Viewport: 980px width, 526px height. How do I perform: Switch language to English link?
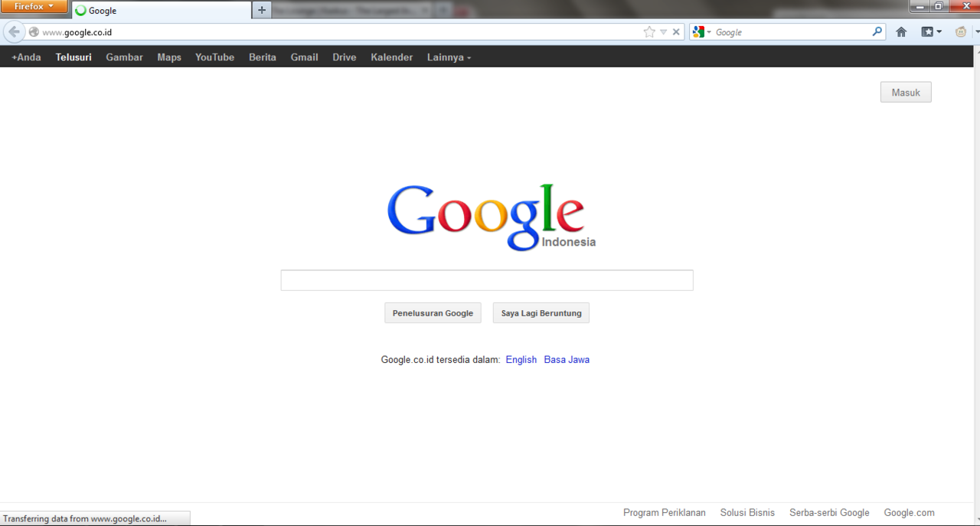pos(521,360)
